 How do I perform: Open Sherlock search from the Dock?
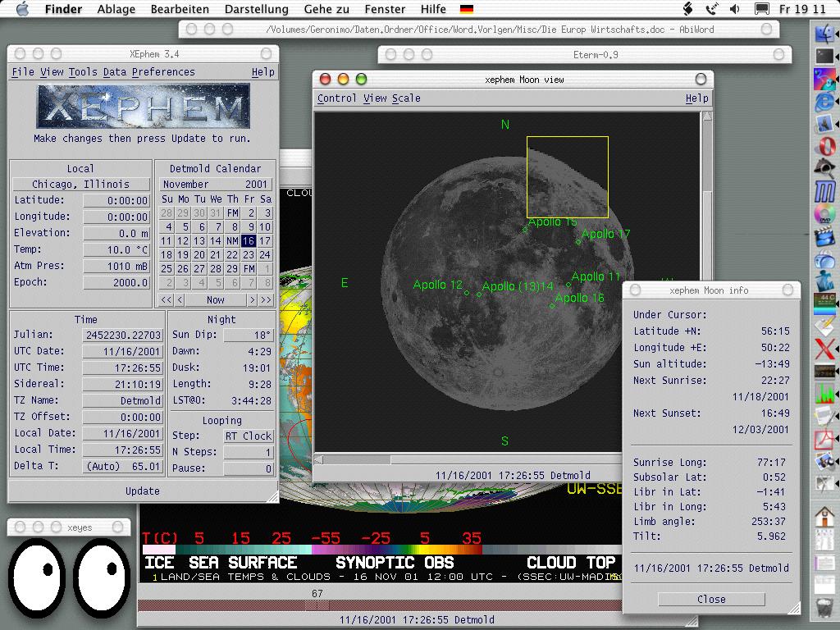[825, 169]
